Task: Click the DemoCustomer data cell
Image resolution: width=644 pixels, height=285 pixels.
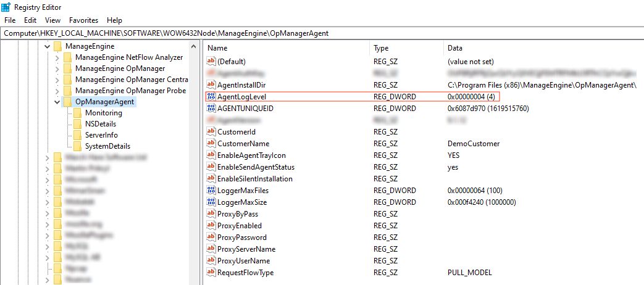Action: pyautogui.click(x=474, y=144)
